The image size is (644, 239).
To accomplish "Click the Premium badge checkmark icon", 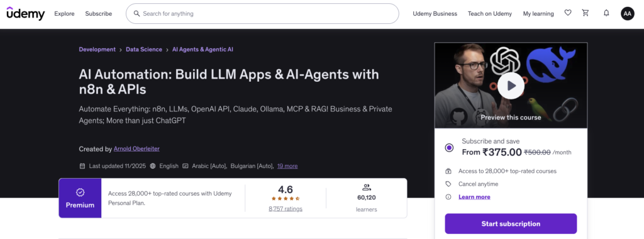I will 80,192.
